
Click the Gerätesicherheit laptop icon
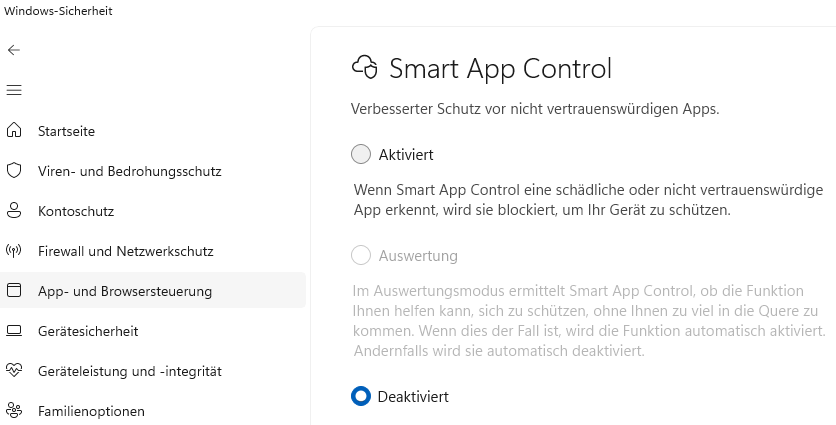[x=14, y=331]
